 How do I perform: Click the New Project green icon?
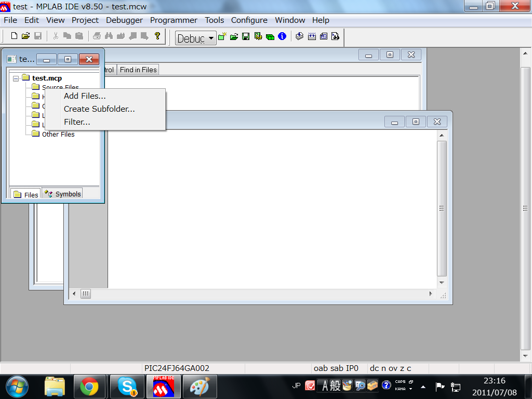coord(222,36)
